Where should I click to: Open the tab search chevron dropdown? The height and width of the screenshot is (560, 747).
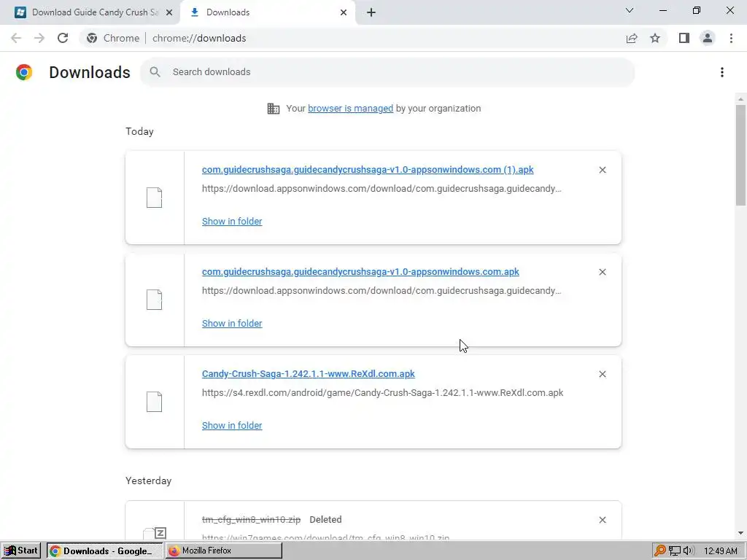pyautogui.click(x=630, y=10)
